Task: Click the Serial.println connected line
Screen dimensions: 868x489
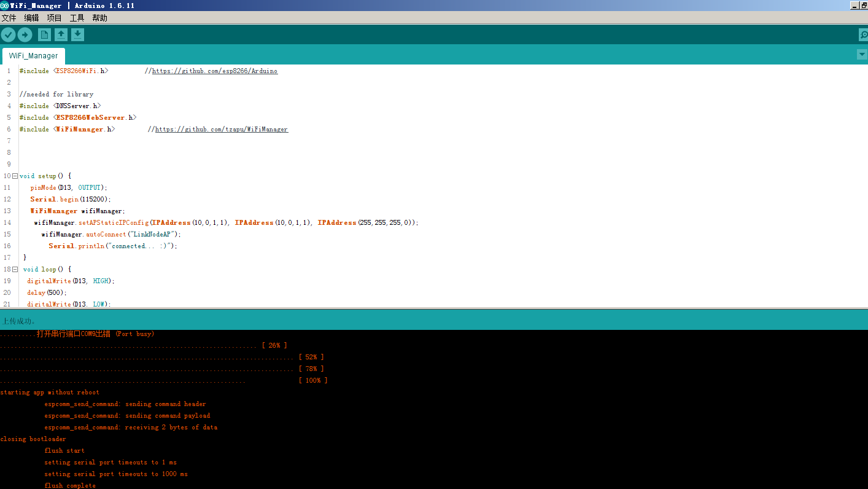Action: click(113, 246)
